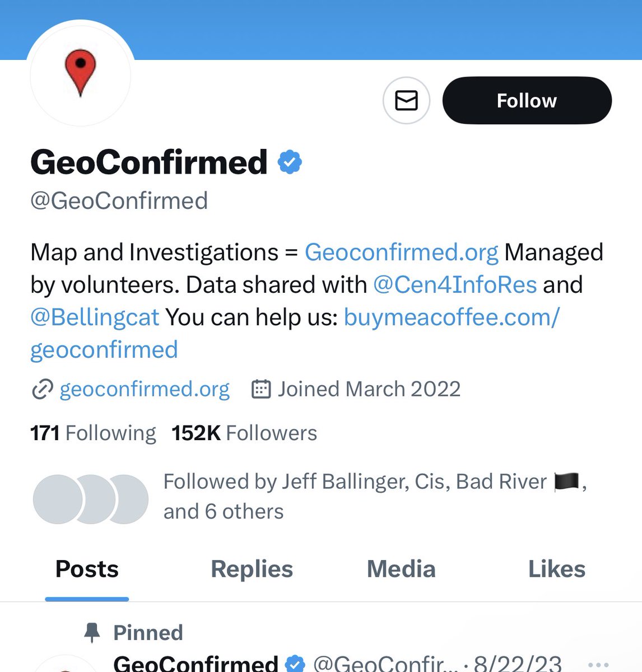
Task: Click the calendar icon beside Joined March 2022
Action: coord(261,389)
